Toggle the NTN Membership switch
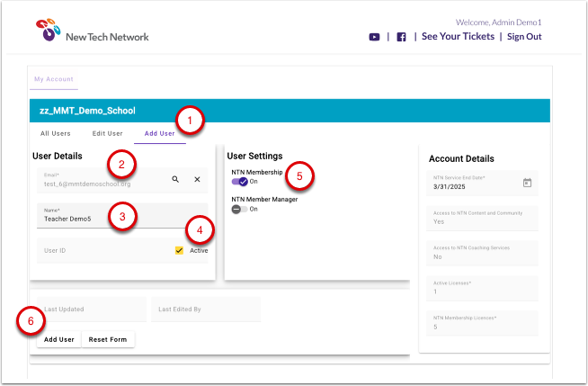The image size is (588, 386). [239, 182]
